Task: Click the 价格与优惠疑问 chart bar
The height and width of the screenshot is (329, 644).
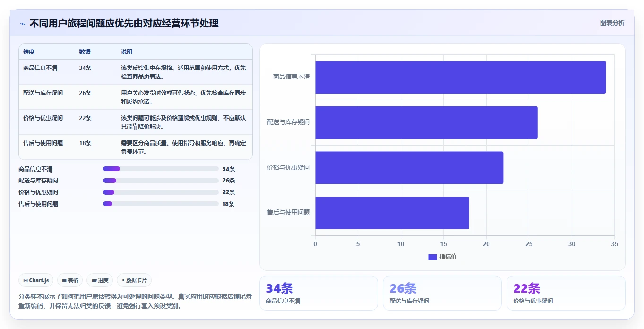Action: pyautogui.click(x=409, y=168)
